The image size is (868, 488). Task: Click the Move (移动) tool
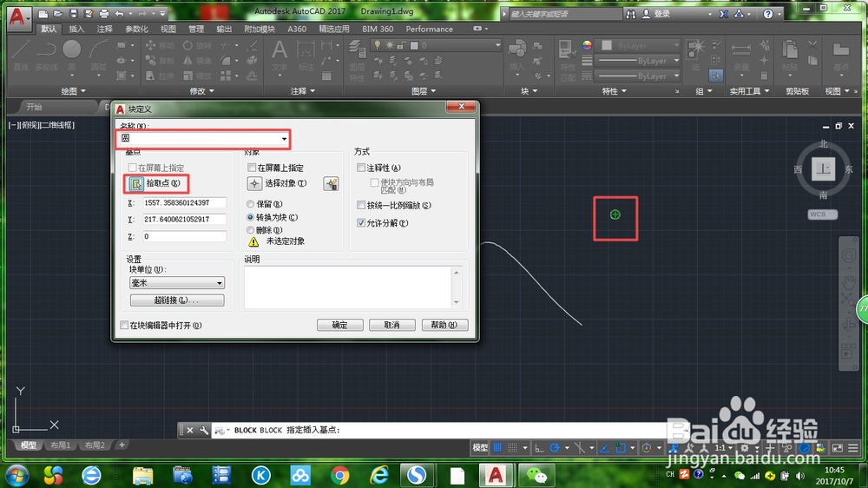pyautogui.click(x=160, y=45)
